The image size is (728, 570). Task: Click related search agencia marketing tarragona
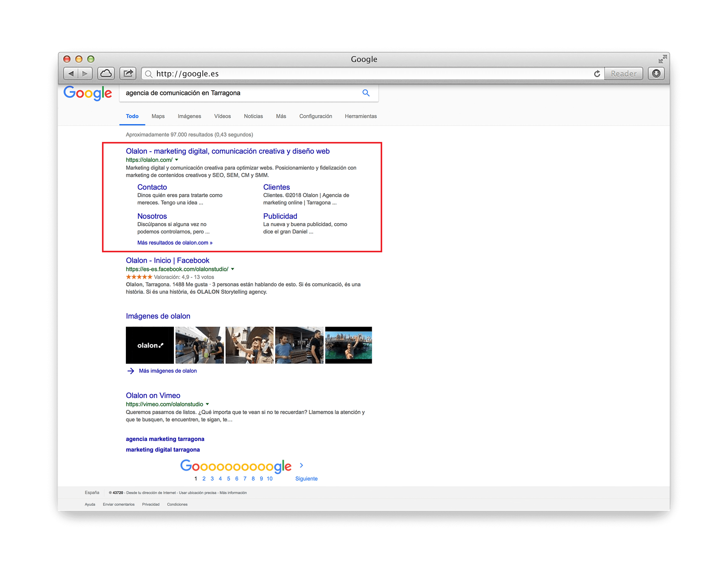[165, 439]
